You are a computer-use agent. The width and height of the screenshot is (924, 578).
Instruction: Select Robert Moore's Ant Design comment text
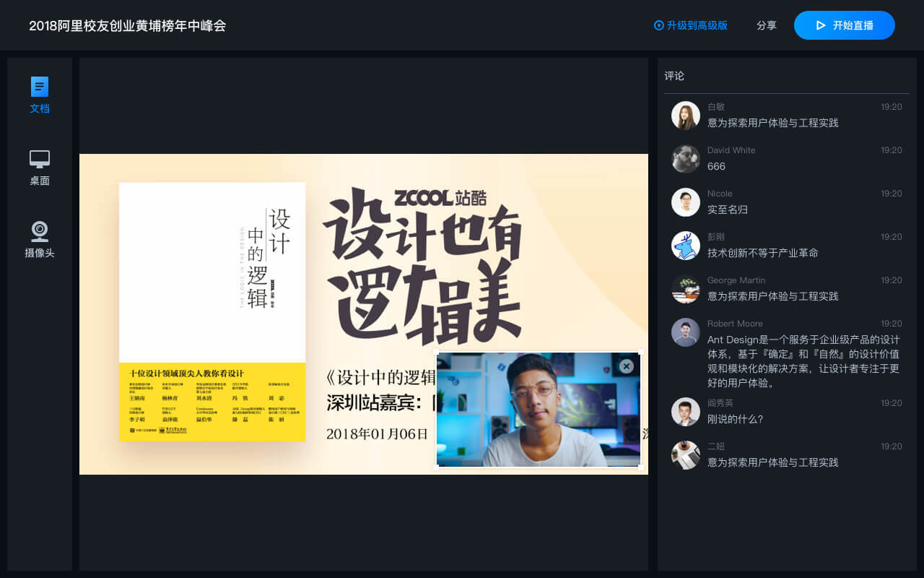pyautogui.click(x=803, y=361)
